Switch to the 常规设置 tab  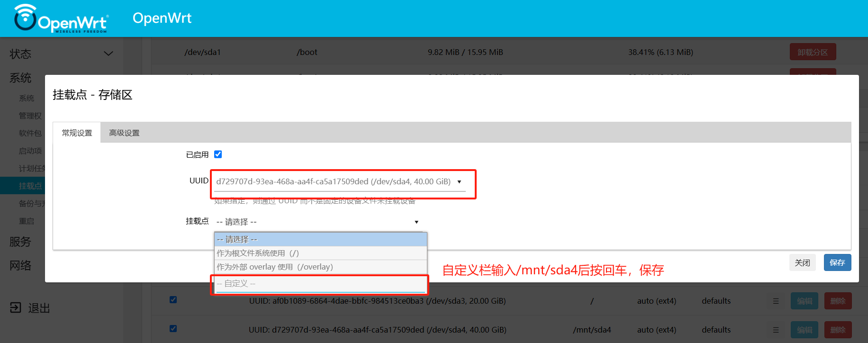point(77,133)
